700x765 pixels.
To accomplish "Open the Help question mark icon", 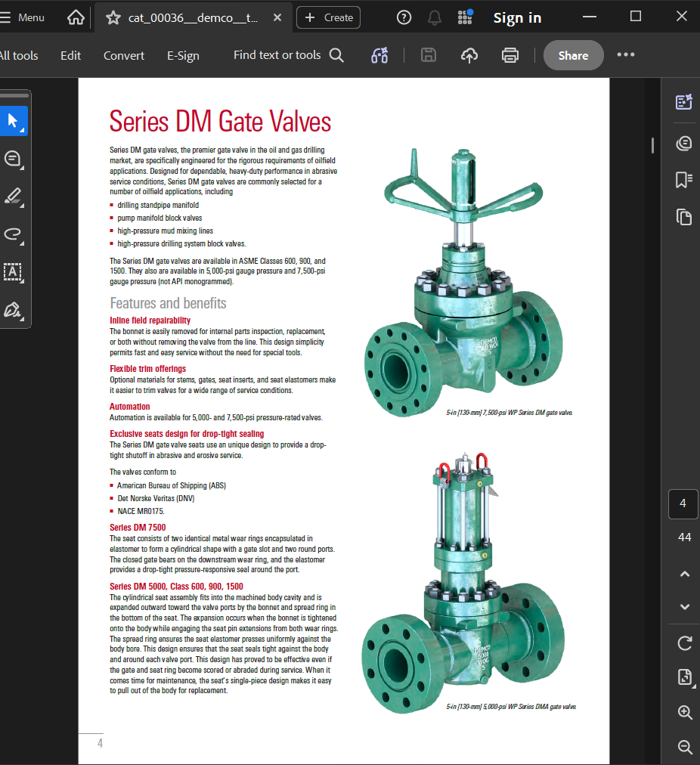I will [x=404, y=17].
